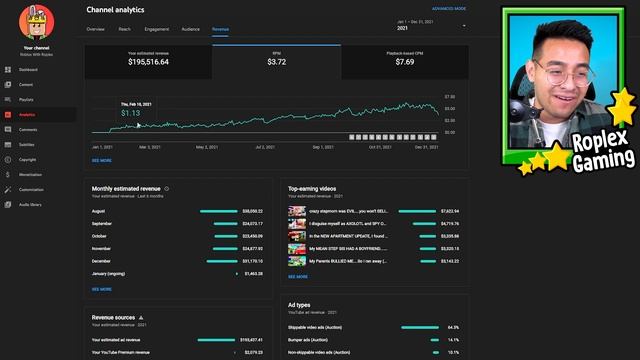The height and width of the screenshot is (360, 640).
Task: Open Advanced Mode link
Action: (x=449, y=9)
